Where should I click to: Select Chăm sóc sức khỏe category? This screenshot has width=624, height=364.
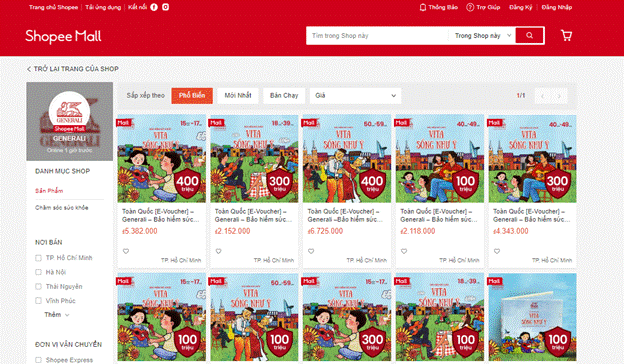tap(62, 208)
